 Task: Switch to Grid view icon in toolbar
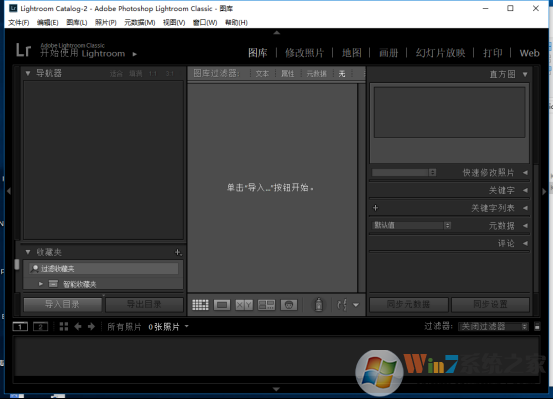200,305
